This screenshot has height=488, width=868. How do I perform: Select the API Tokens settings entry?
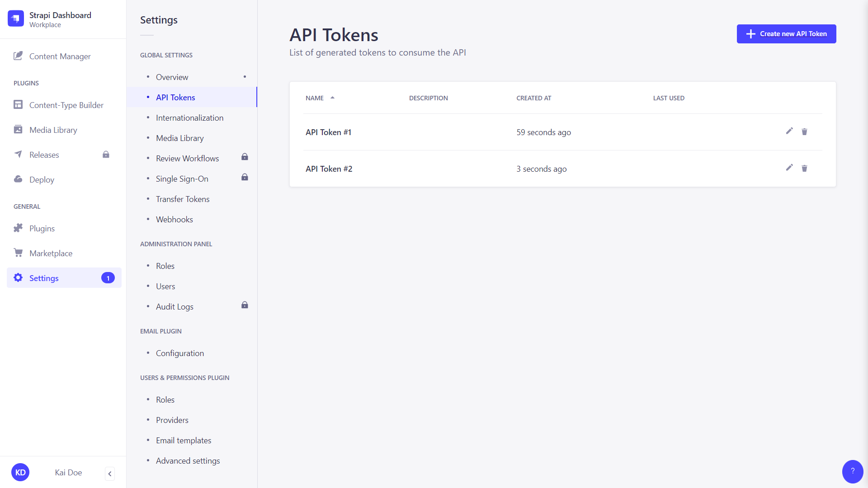[175, 97]
